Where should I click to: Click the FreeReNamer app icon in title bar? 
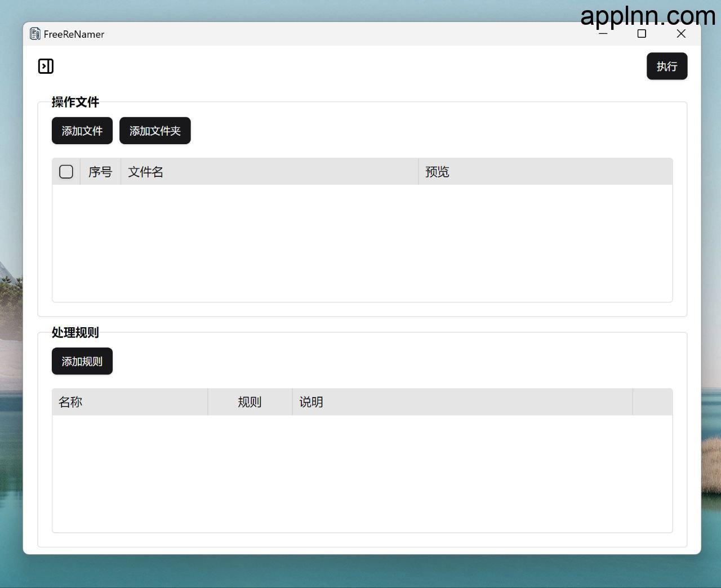coord(35,34)
